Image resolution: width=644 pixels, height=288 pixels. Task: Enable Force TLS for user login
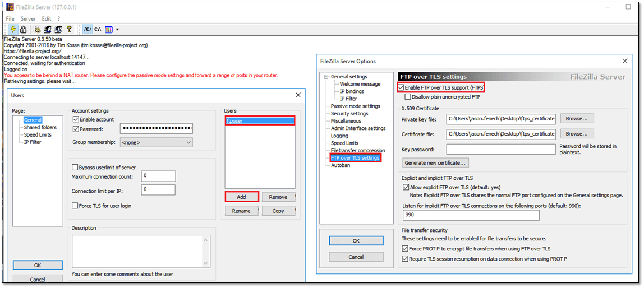click(x=75, y=206)
